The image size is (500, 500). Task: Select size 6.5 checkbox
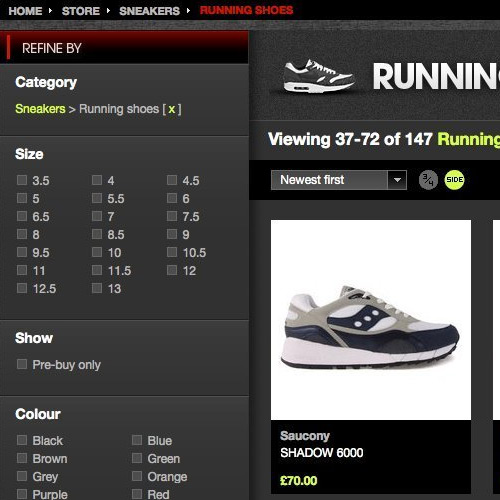(x=22, y=216)
